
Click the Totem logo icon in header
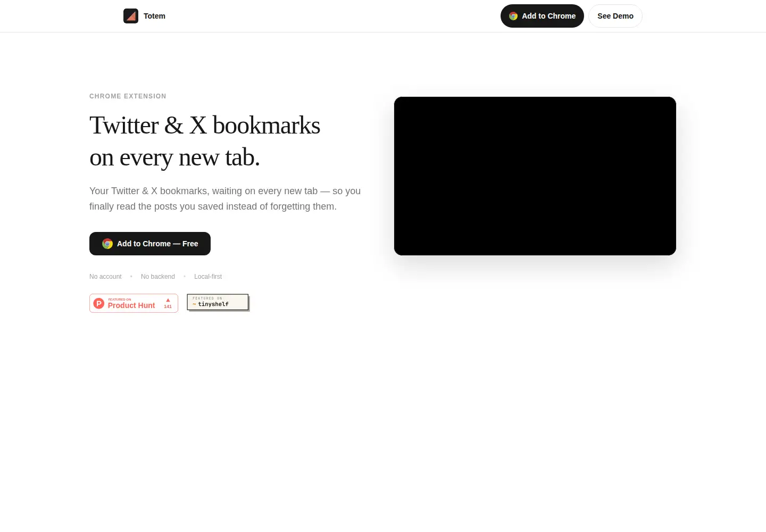(131, 16)
